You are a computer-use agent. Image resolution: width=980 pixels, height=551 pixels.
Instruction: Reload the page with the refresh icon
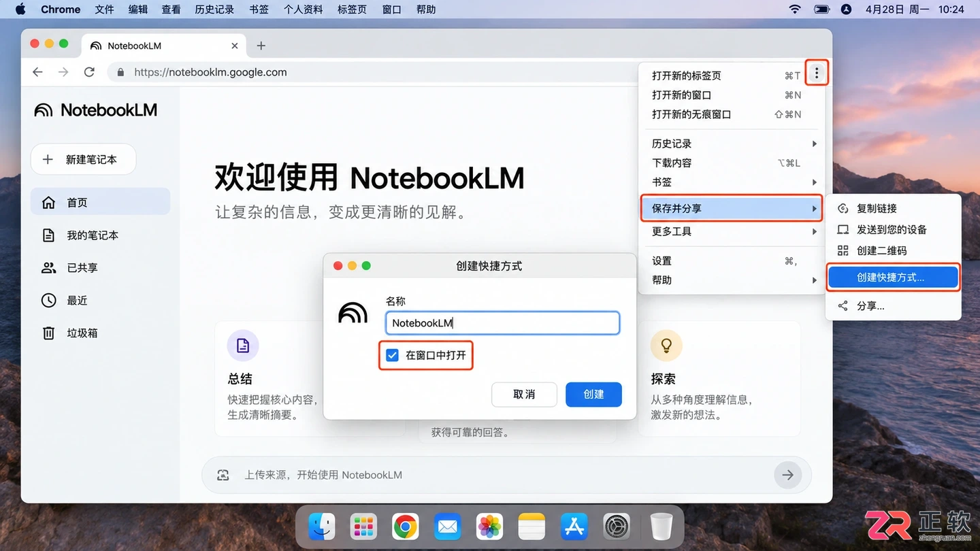pyautogui.click(x=89, y=72)
